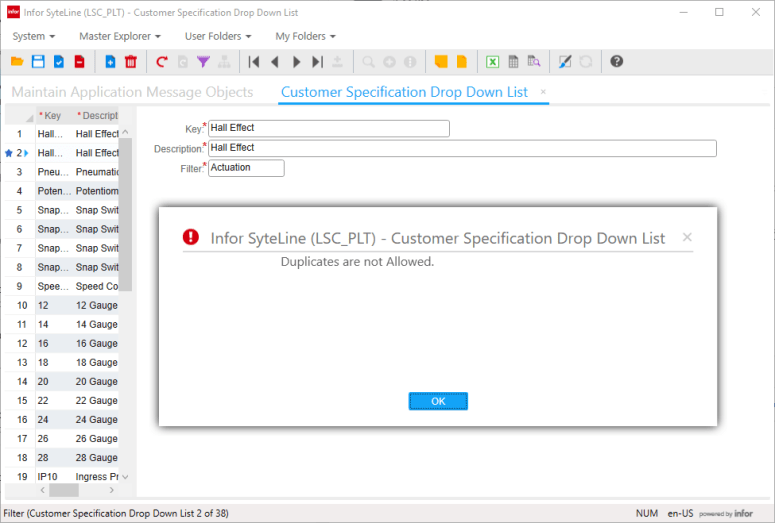Open the My Folders menu
Viewport: 775px width, 523px height.
305,36
